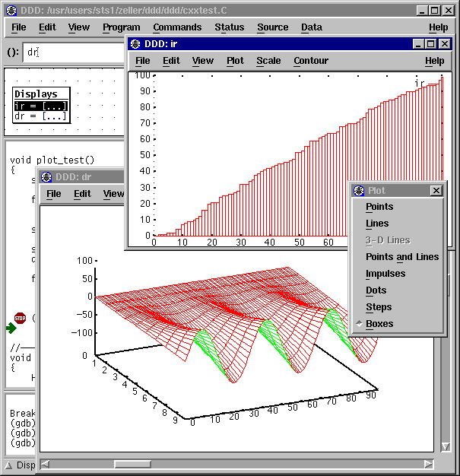Open the Commands menu in main window
The width and height of the screenshot is (460, 476).
pos(177,27)
